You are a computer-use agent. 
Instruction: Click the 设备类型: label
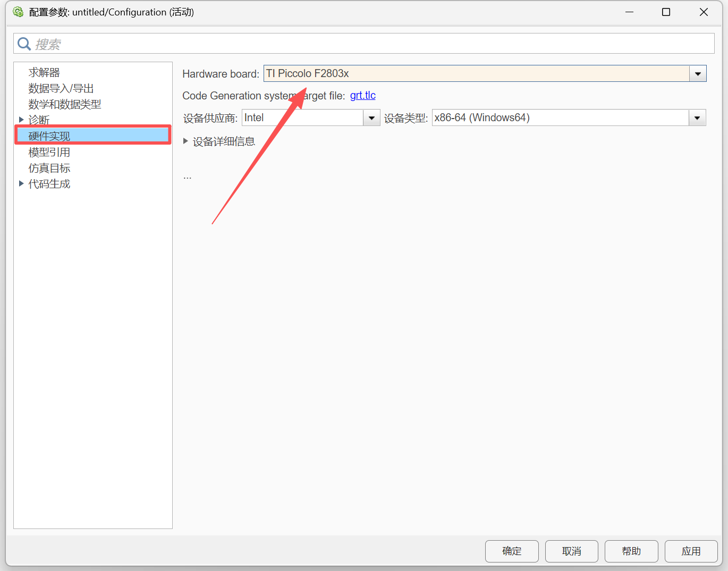(406, 118)
